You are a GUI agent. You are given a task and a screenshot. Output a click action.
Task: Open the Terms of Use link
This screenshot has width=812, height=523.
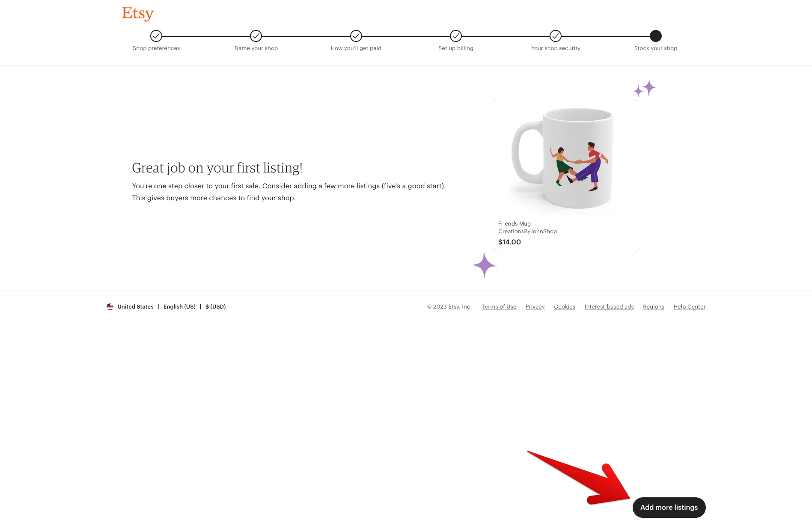[499, 306]
